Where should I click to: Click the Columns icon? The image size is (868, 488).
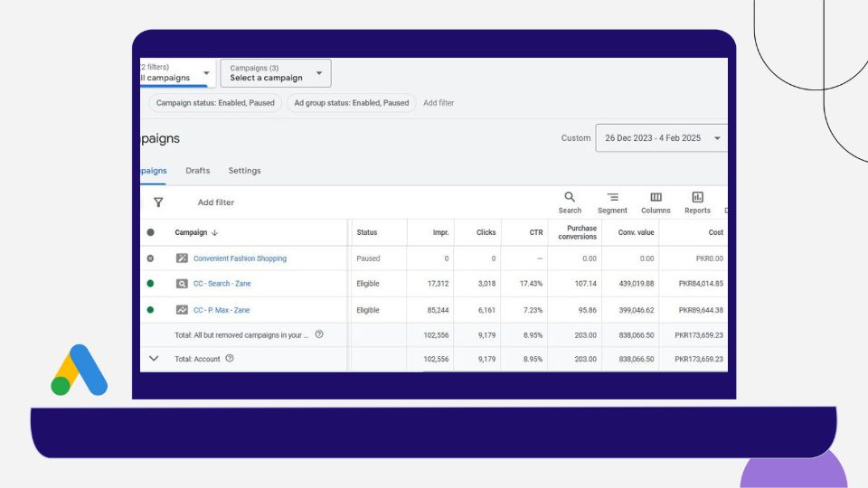pyautogui.click(x=656, y=197)
